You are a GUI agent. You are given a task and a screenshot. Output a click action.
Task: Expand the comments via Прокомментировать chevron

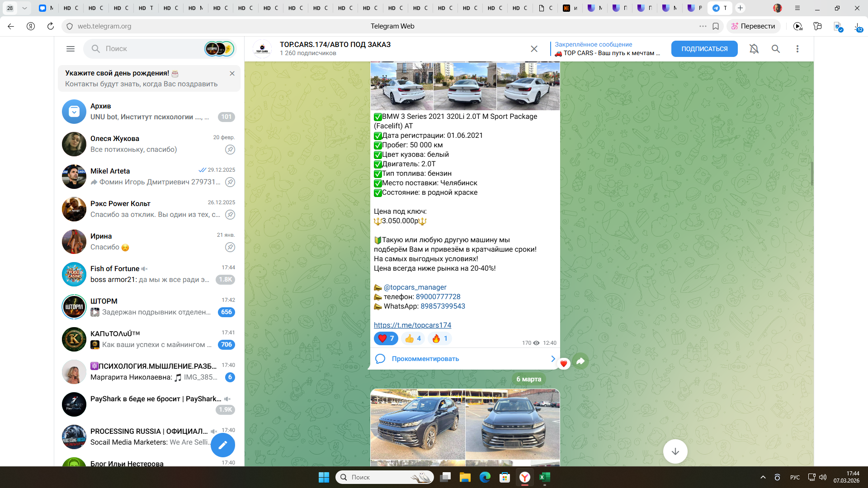(x=553, y=359)
